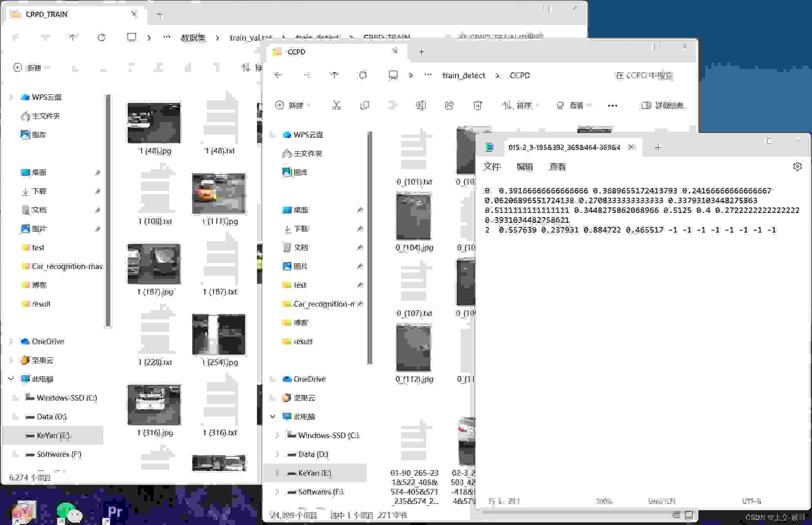The height and width of the screenshot is (525, 812).
Task: Toggle the 详细信息 details pane in CCPD window
Action: [662, 105]
